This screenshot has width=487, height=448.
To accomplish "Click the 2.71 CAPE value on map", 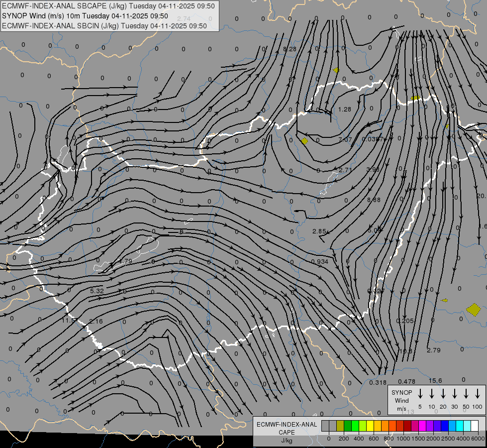I will pyautogui.click(x=345, y=170).
